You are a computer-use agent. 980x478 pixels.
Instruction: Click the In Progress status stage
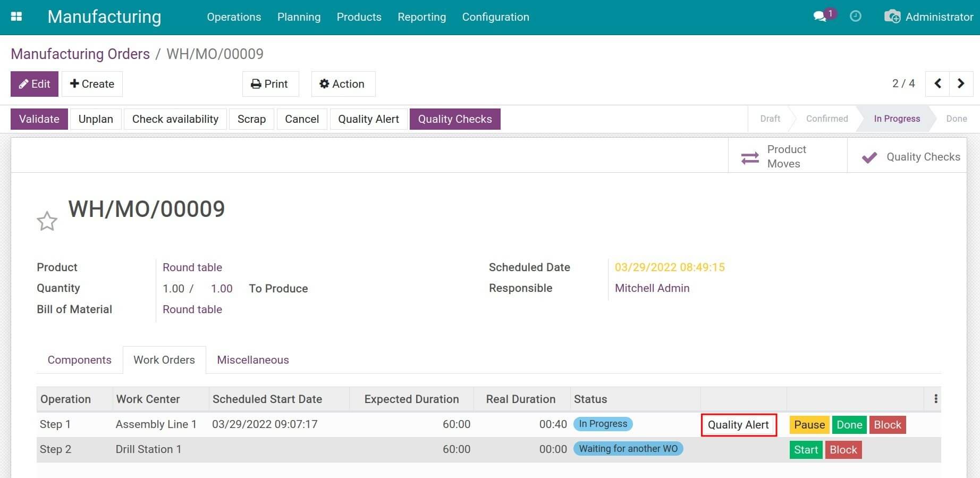(x=897, y=119)
